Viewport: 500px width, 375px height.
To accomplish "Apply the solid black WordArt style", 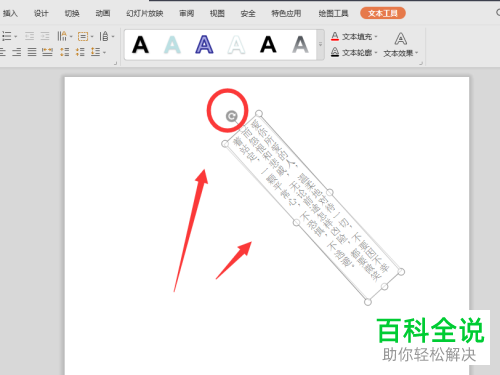I will pyautogui.click(x=140, y=45).
